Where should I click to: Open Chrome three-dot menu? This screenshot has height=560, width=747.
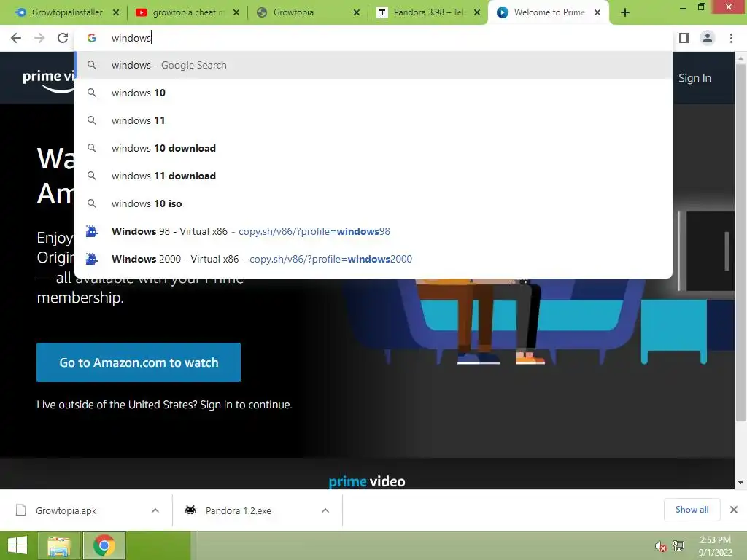[x=731, y=38]
